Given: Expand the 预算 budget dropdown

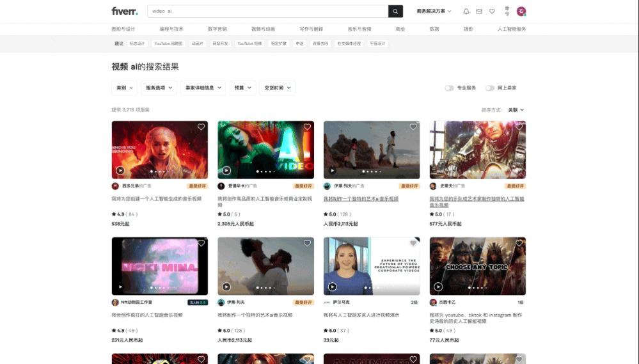Looking at the screenshot, I should (x=242, y=88).
